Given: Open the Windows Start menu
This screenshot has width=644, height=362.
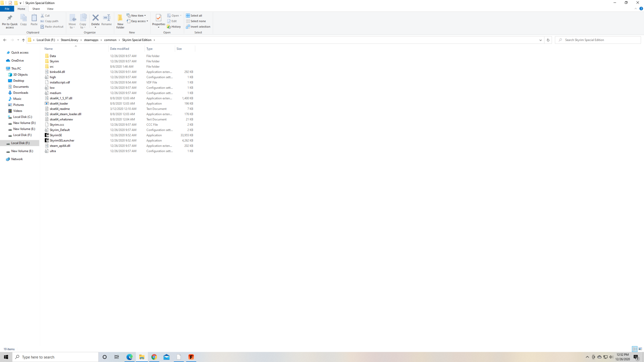Looking at the screenshot, I should click(x=6, y=357).
